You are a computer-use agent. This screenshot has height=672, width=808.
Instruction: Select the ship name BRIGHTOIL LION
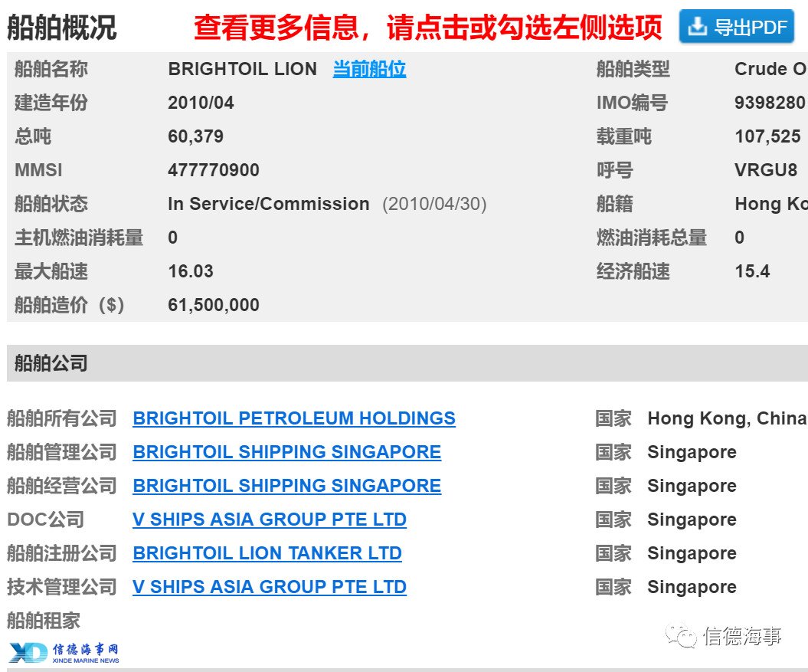click(242, 69)
